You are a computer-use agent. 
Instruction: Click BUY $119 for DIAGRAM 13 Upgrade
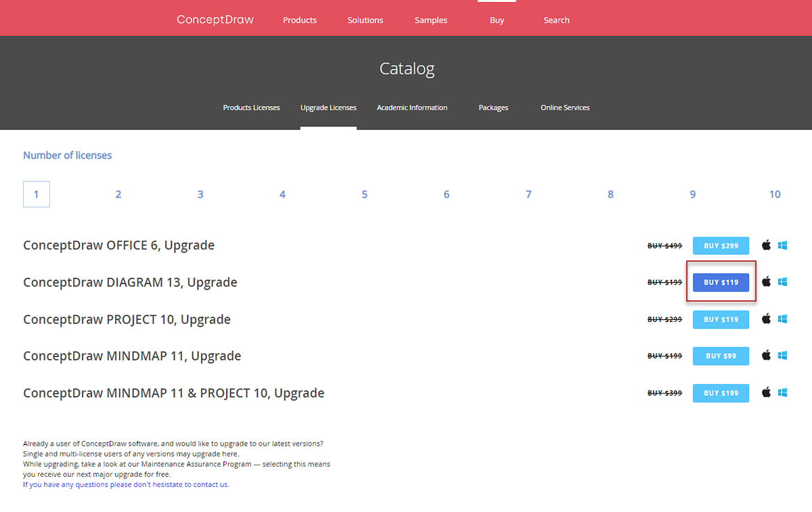click(721, 282)
